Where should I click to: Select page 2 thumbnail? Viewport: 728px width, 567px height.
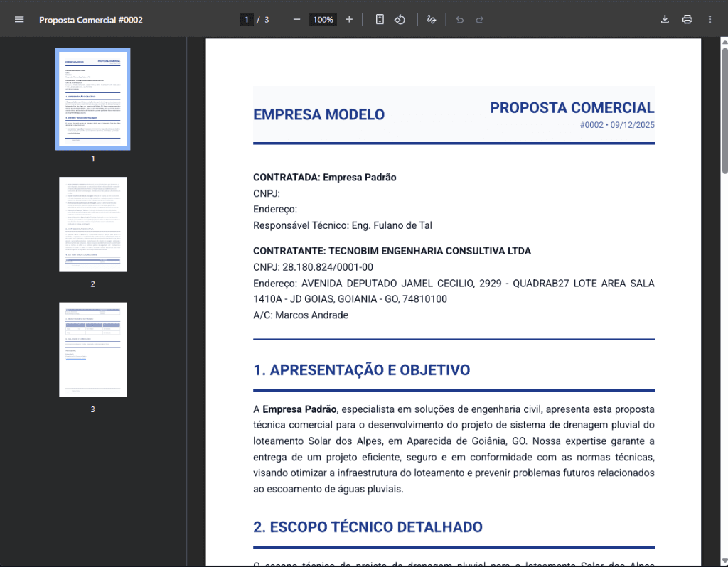pos(92,225)
